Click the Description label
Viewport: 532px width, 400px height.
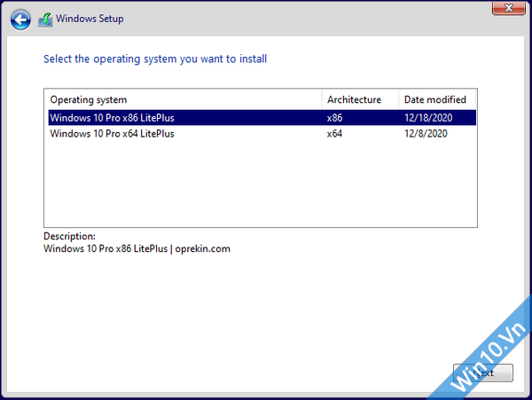tap(69, 237)
